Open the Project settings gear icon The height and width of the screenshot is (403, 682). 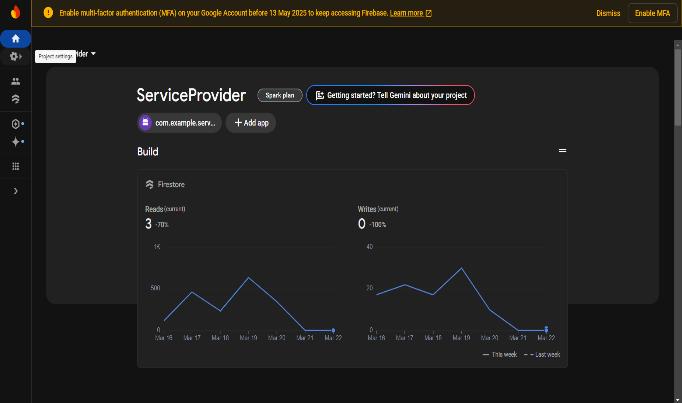pyautogui.click(x=16, y=57)
